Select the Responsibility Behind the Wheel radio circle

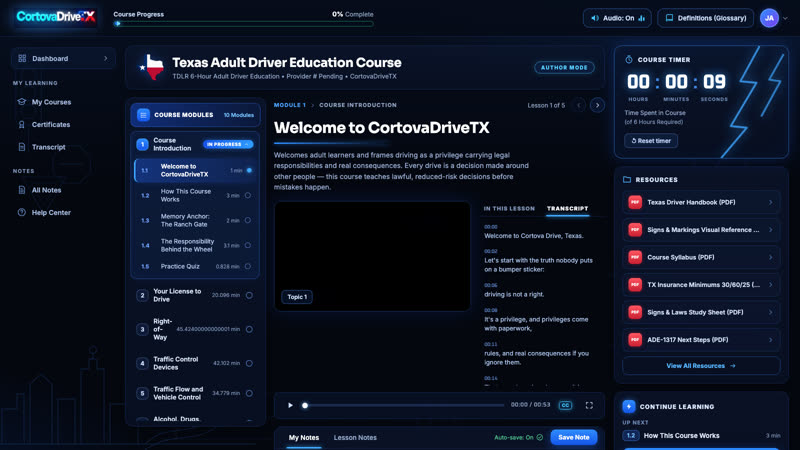coord(248,245)
